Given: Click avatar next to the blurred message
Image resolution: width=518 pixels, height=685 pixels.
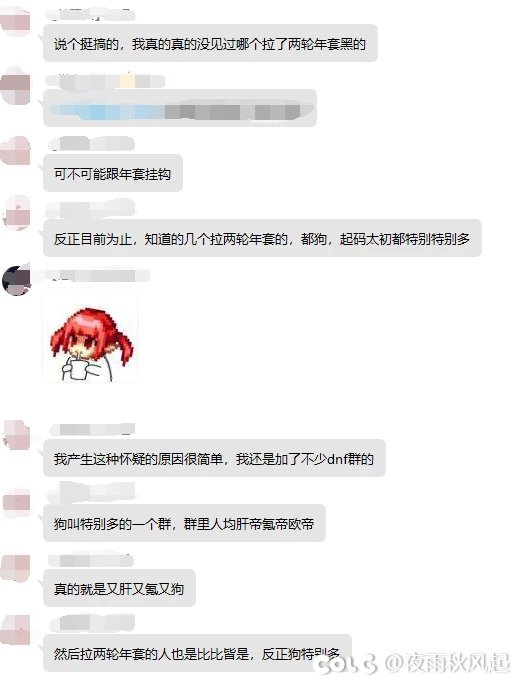Looking at the screenshot, I should (16, 86).
